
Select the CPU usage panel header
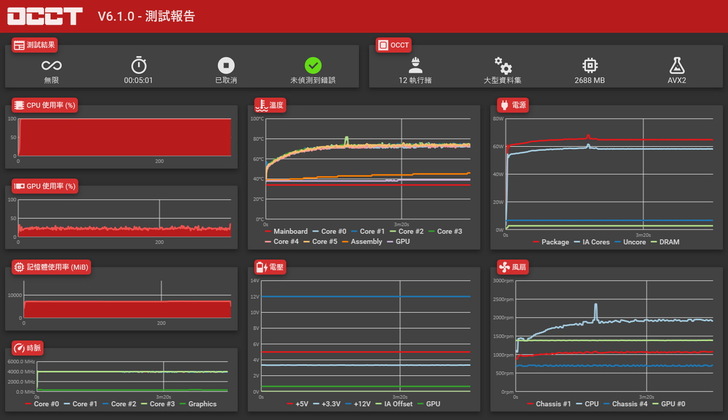click(x=45, y=105)
